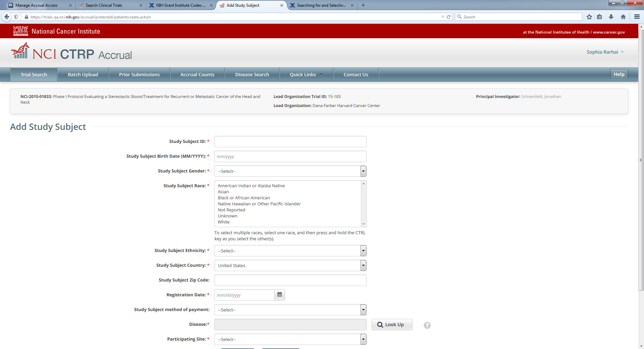Click the National Cancer Institute logo
The width and height of the screenshot is (644, 349).
[57, 31]
